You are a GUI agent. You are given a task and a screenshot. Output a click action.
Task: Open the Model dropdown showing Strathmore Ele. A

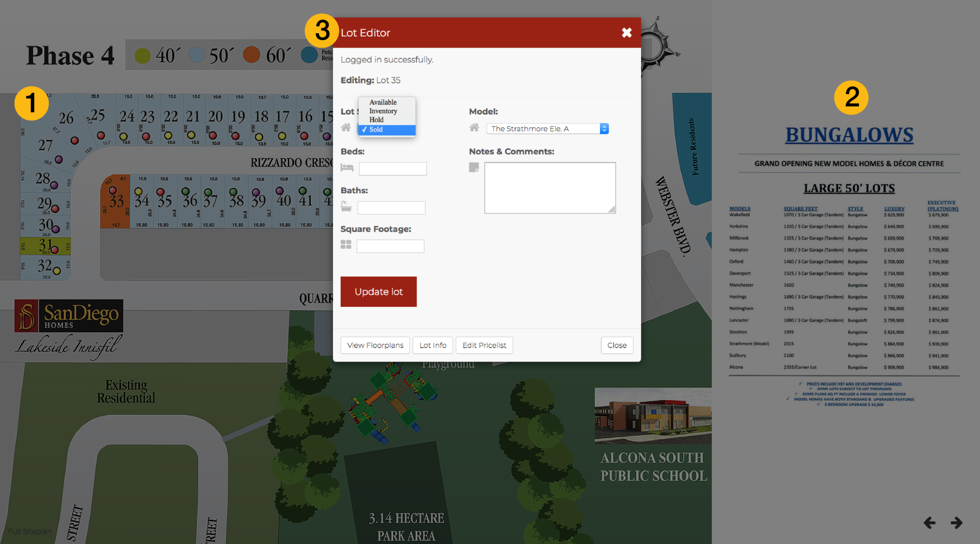pyautogui.click(x=547, y=129)
